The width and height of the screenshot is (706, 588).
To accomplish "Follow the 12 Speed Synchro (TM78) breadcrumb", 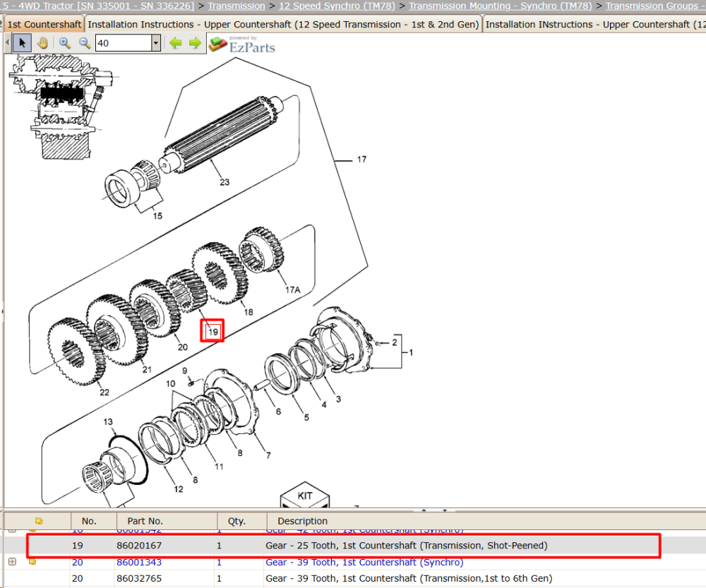I will pyautogui.click(x=337, y=6).
